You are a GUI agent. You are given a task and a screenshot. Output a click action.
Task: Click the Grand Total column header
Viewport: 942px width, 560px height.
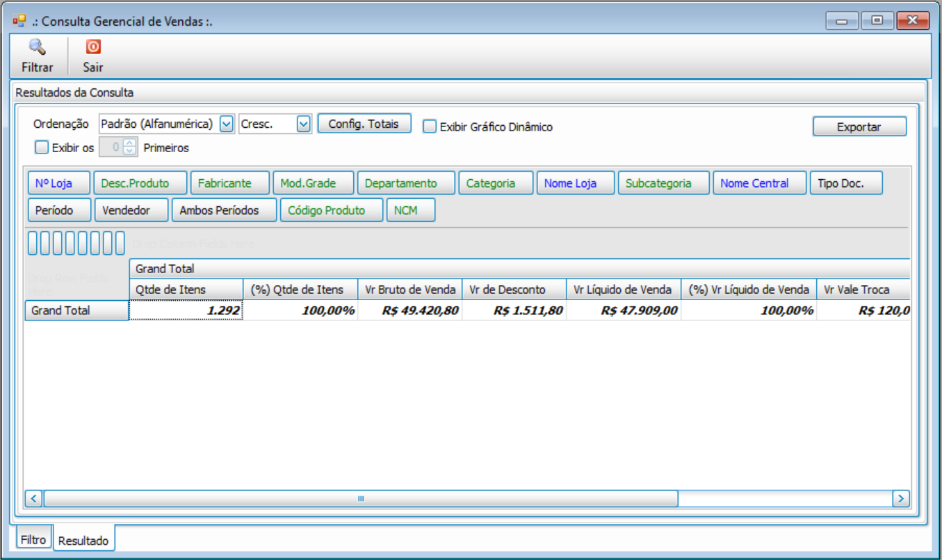coord(519,269)
